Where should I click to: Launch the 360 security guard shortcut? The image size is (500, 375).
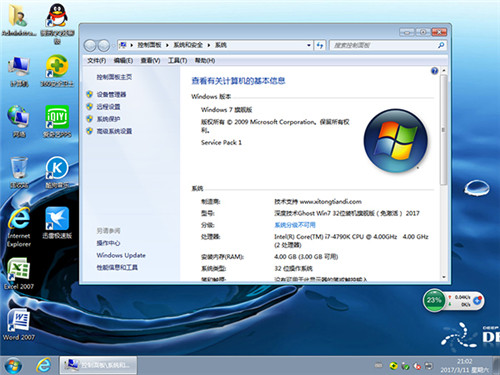point(57,71)
